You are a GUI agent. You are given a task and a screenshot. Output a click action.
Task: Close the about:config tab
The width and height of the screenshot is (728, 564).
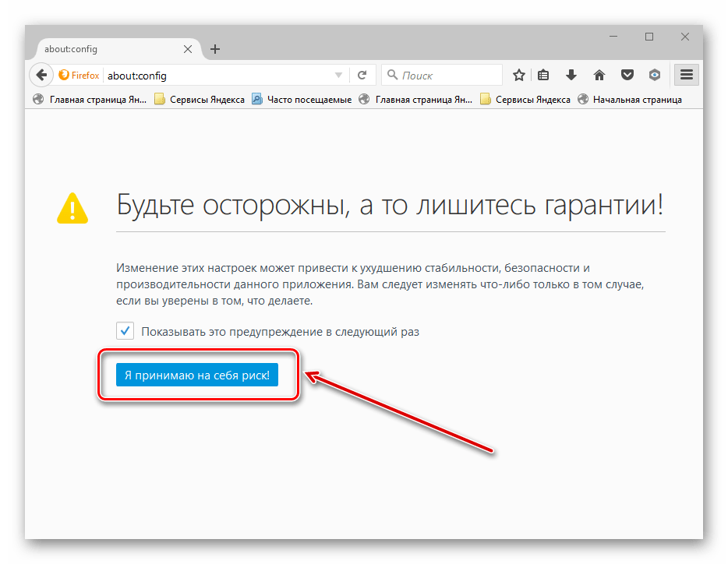(x=188, y=49)
